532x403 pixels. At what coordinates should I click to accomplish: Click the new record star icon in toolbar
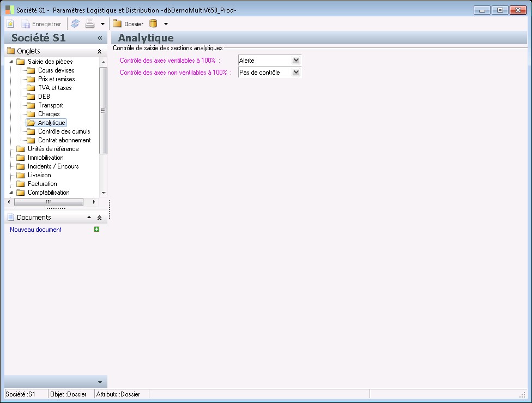click(x=10, y=24)
